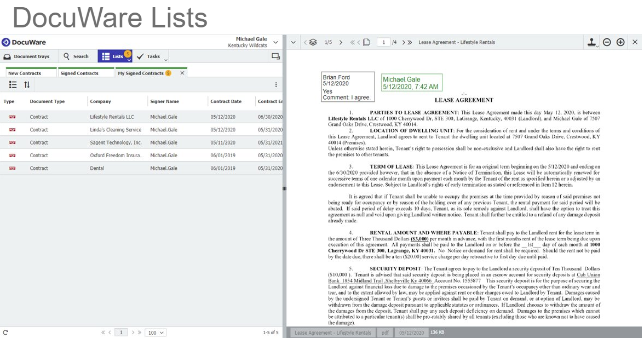Expand the Michael Gale user menu

click(x=275, y=42)
